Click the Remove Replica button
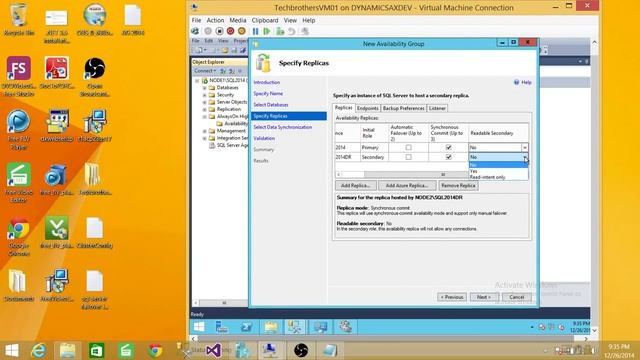Viewport: 640px width, 360px height. (458, 185)
